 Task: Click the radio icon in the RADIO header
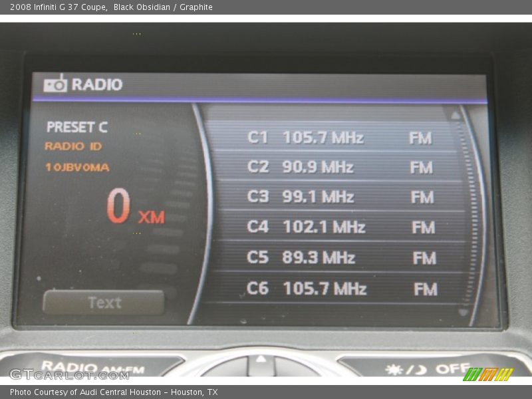(x=57, y=84)
